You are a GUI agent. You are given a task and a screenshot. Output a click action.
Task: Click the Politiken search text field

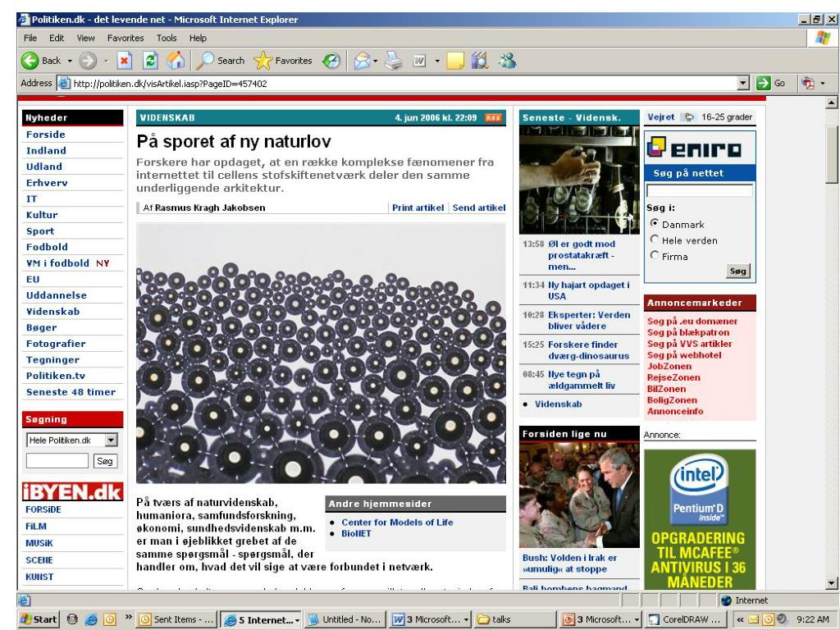click(x=57, y=461)
